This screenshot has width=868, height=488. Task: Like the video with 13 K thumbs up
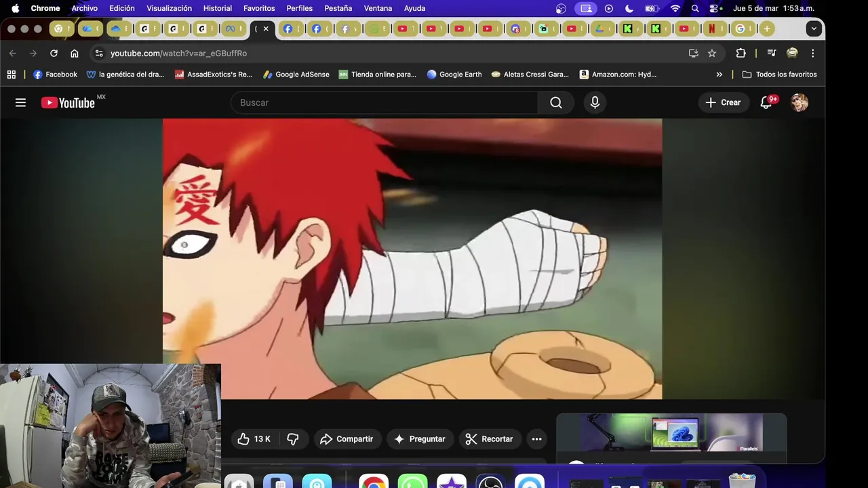(254, 439)
